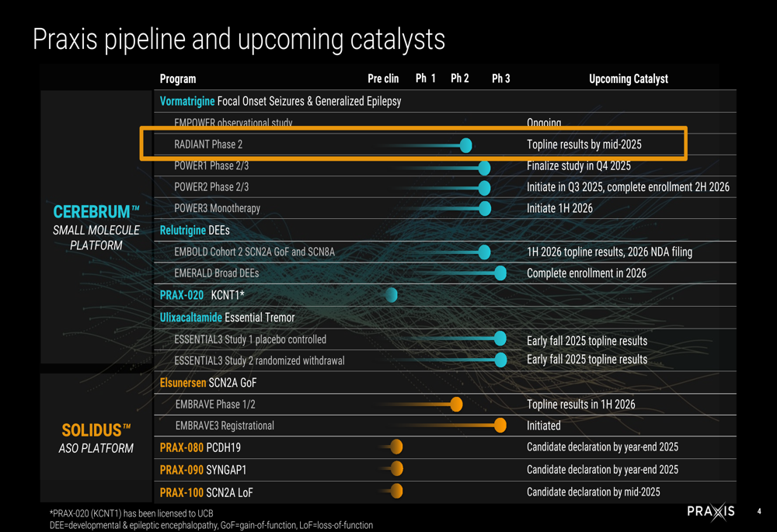The image size is (777, 532).
Task: Click "Candidate declaration by mid-2025" text
Action: [593, 492]
